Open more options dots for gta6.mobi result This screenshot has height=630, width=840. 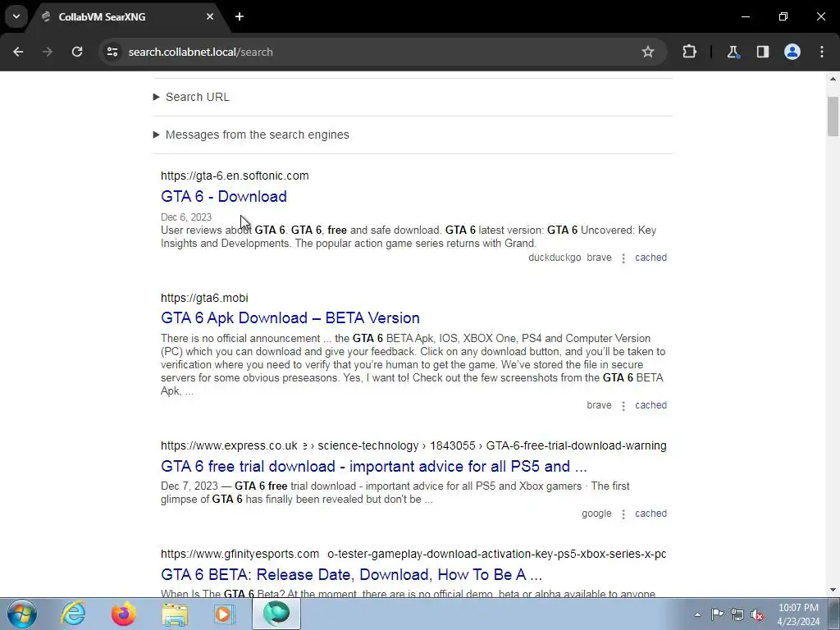623,406
